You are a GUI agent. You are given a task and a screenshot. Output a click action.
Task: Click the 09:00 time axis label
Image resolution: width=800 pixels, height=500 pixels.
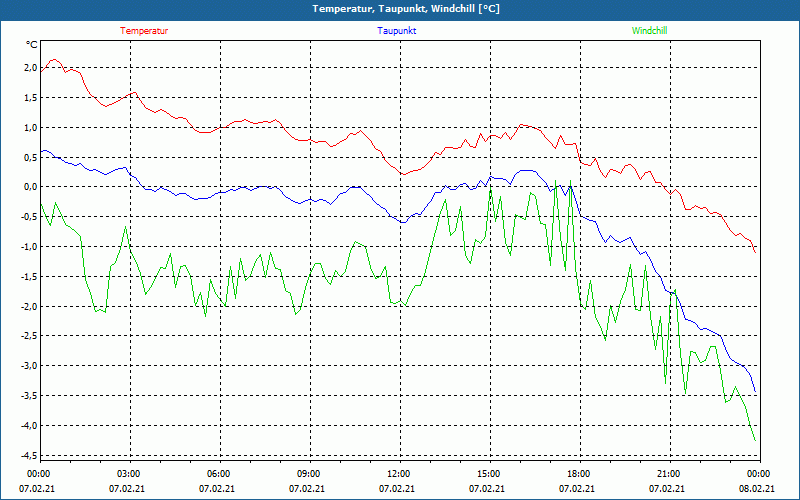tap(310, 474)
